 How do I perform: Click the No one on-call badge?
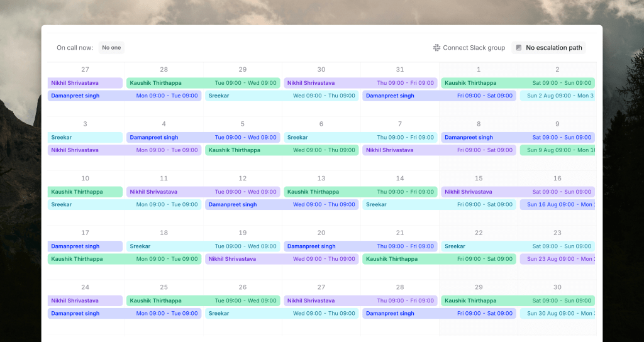coord(111,48)
